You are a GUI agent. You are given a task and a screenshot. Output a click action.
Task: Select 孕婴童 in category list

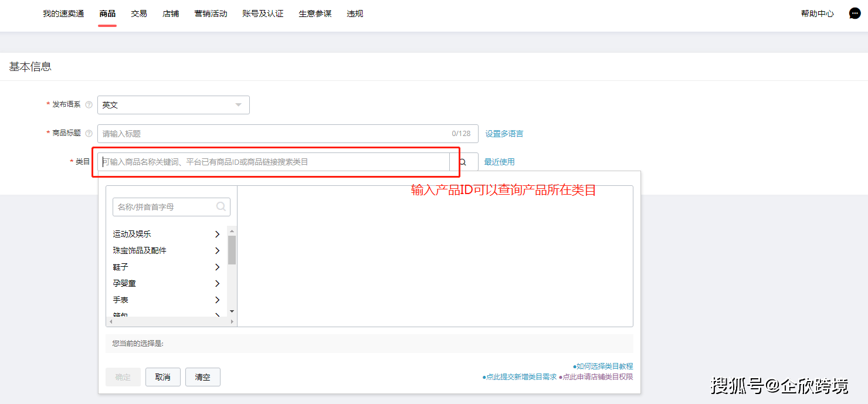(124, 283)
